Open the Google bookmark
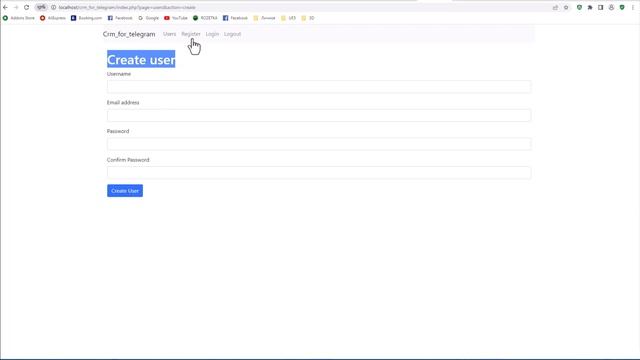 pos(149,18)
